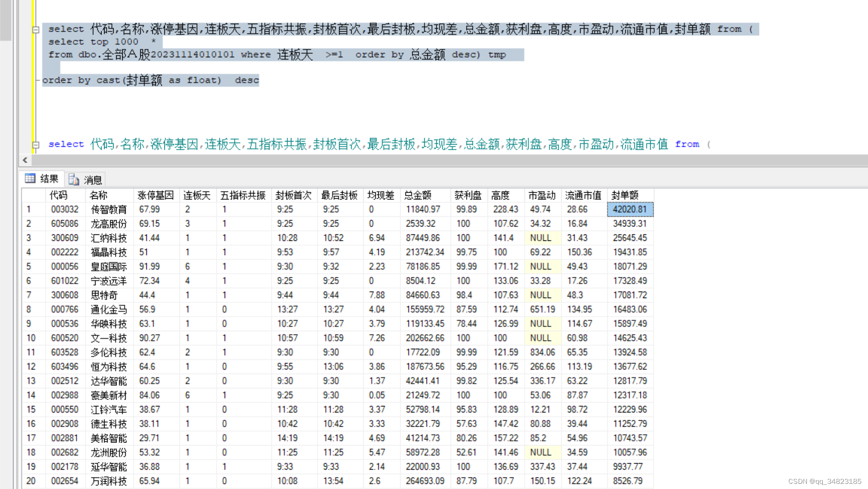Viewport: 868px width, 489px height.
Task: Click top-left corner cell of results grid
Action: click(x=34, y=196)
